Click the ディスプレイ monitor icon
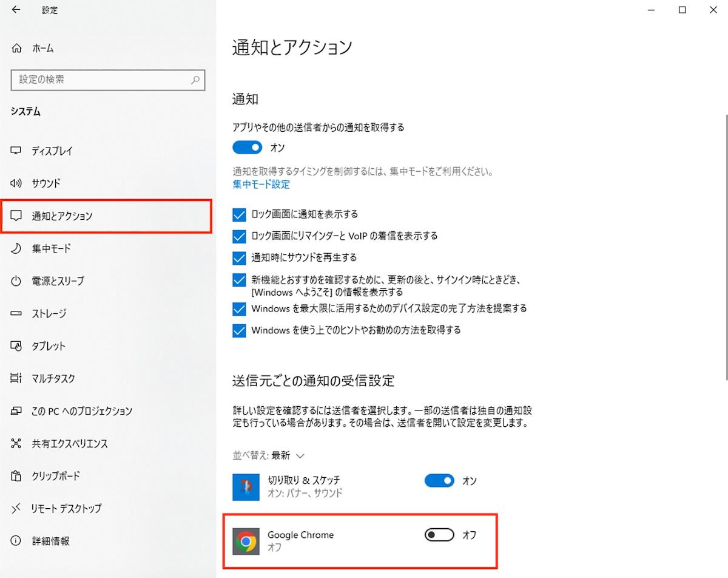728x578 pixels. tap(16, 151)
